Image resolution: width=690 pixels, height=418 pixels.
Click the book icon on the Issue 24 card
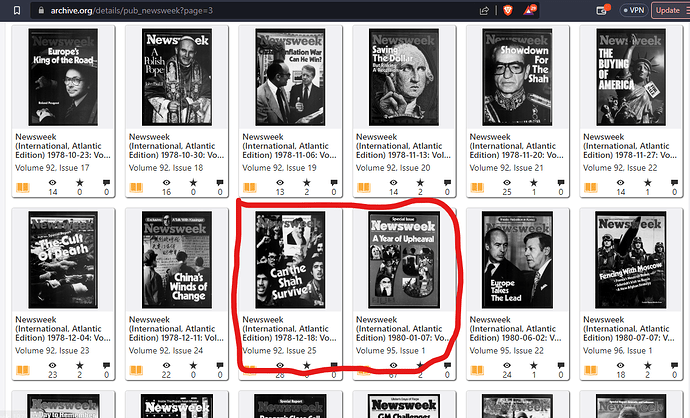pyautogui.click(x=136, y=370)
